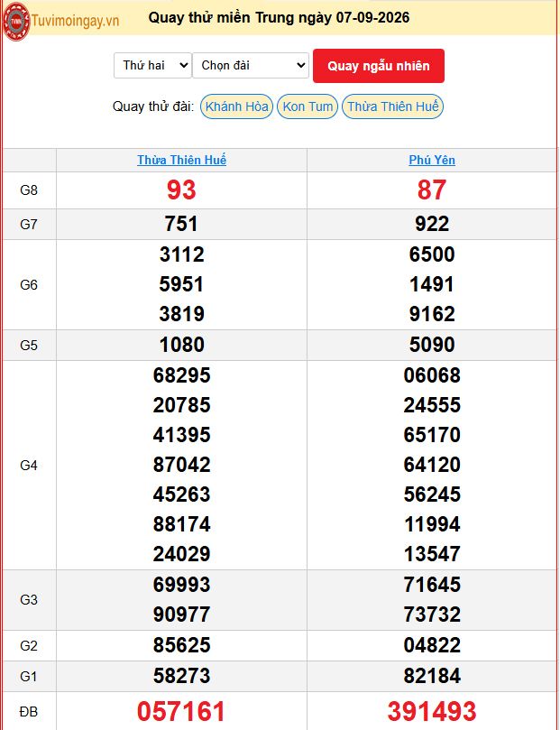Click the G3 number 90977

click(182, 614)
